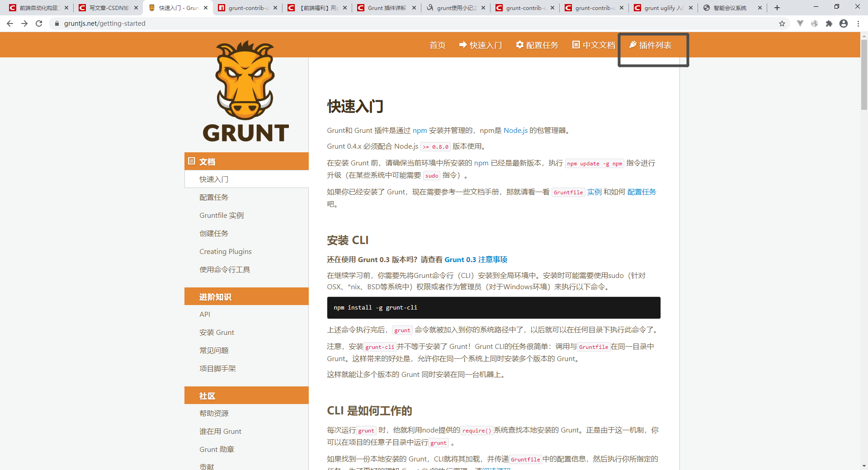This screenshot has width=868, height=470.
Task: Click the inline code npm update -g npm
Action: point(594,164)
